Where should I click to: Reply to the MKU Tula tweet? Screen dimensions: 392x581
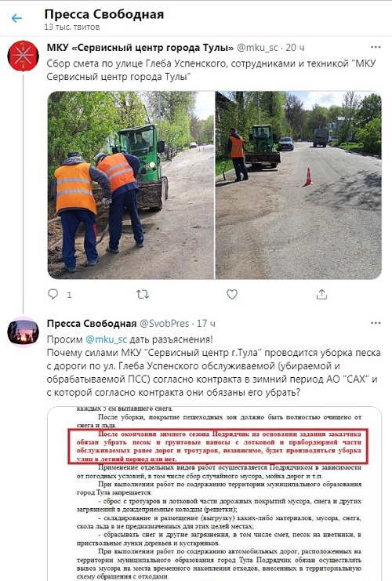(53, 294)
